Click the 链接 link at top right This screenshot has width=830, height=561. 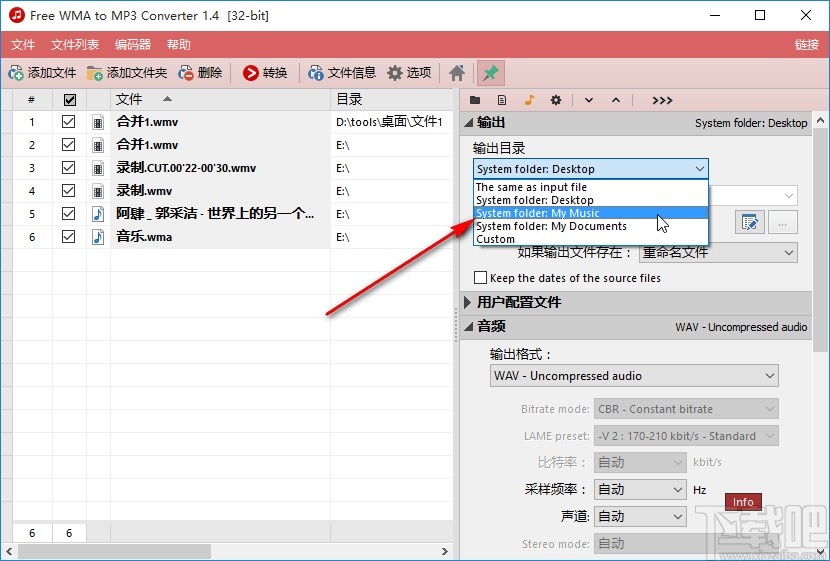tap(807, 44)
